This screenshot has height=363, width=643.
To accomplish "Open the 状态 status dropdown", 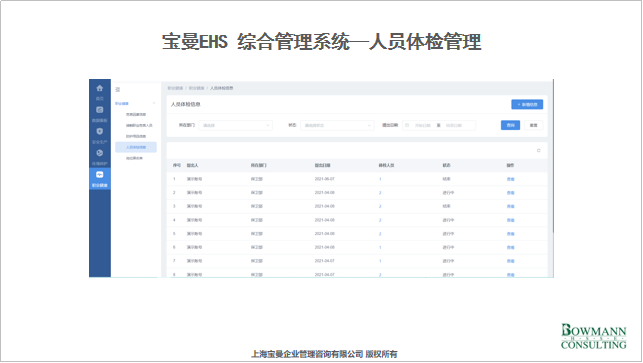I will click(337, 126).
